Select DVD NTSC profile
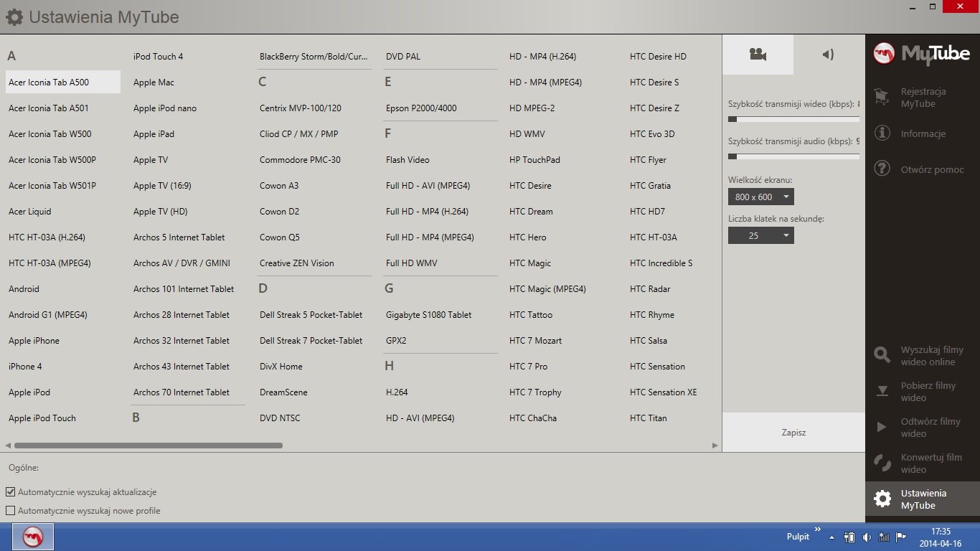 click(x=280, y=418)
